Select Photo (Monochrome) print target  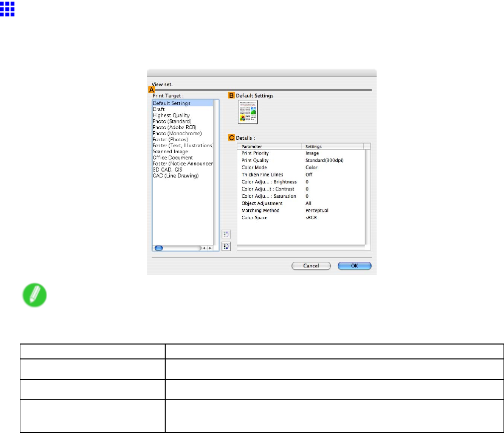tap(183, 133)
